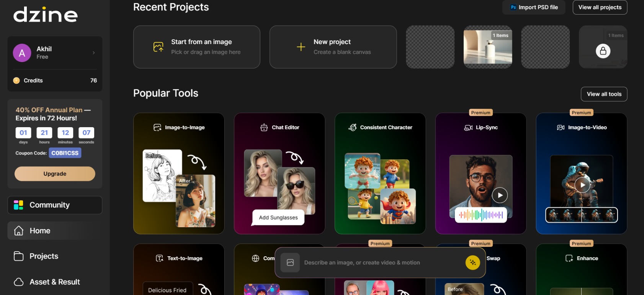Open the Image-to-Image tool card
644x295 pixels.
coord(179,174)
